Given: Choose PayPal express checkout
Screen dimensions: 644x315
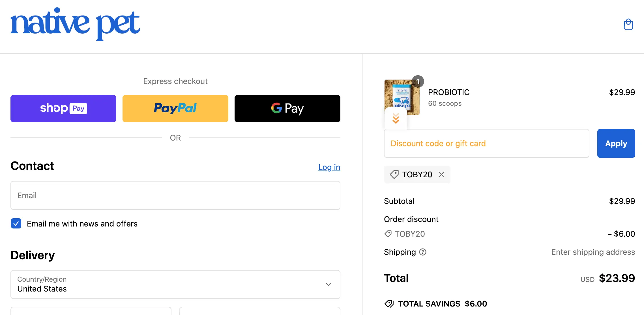Looking at the screenshot, I should (x=175, y=109).
